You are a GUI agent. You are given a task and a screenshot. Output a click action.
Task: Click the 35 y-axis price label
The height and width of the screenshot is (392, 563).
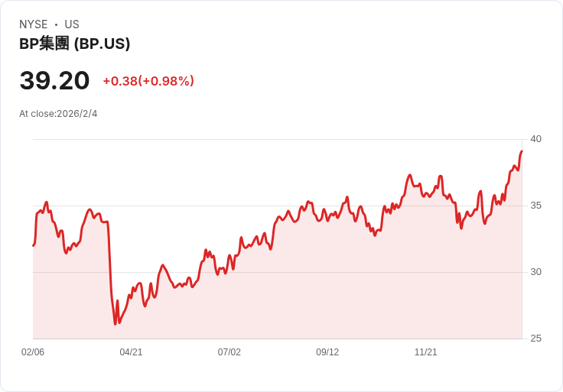[535, 206]
